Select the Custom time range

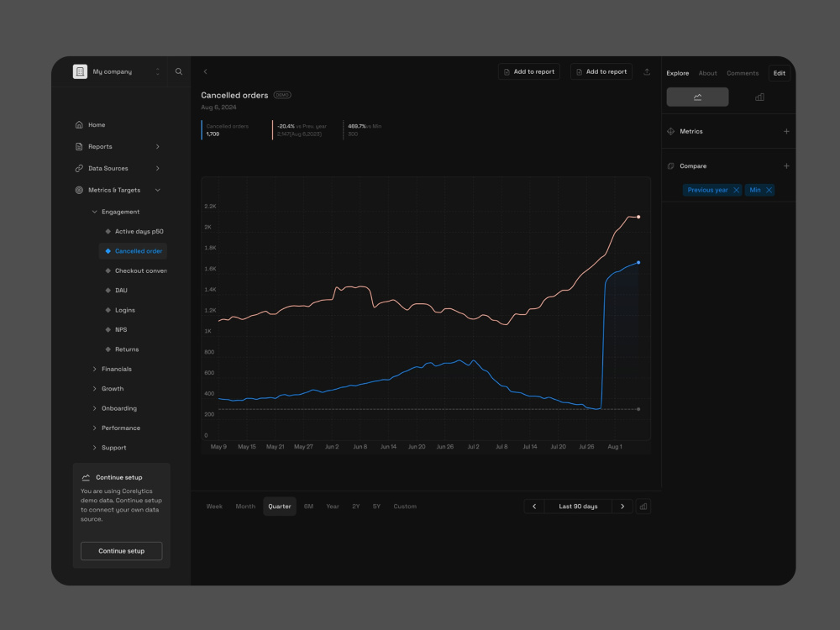pos(405,507)
